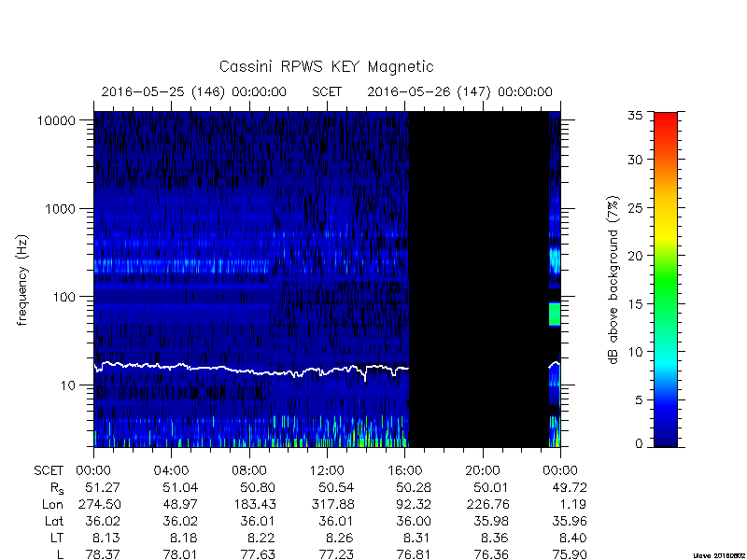Click the LT value '8.18'

pyautogui.click(x=184, y=539)
